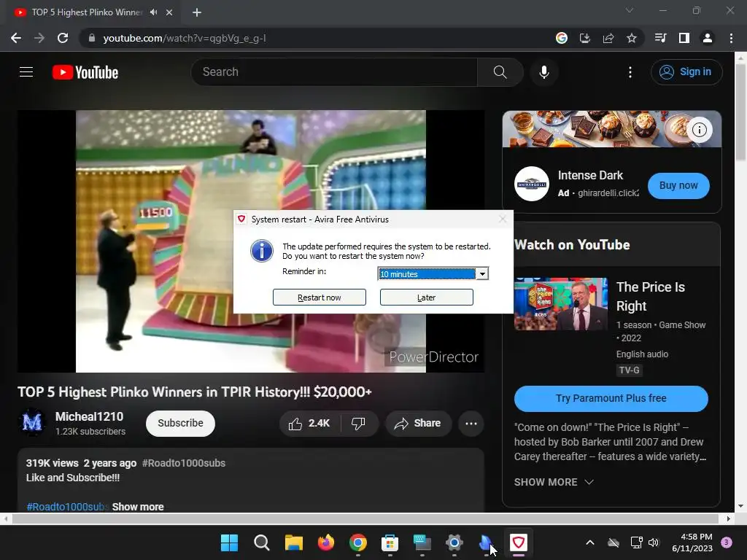Expand SHOW MORE description
The width and height of the screenshot is (747, 560).
pyautogui.click(x=554, y=482)
